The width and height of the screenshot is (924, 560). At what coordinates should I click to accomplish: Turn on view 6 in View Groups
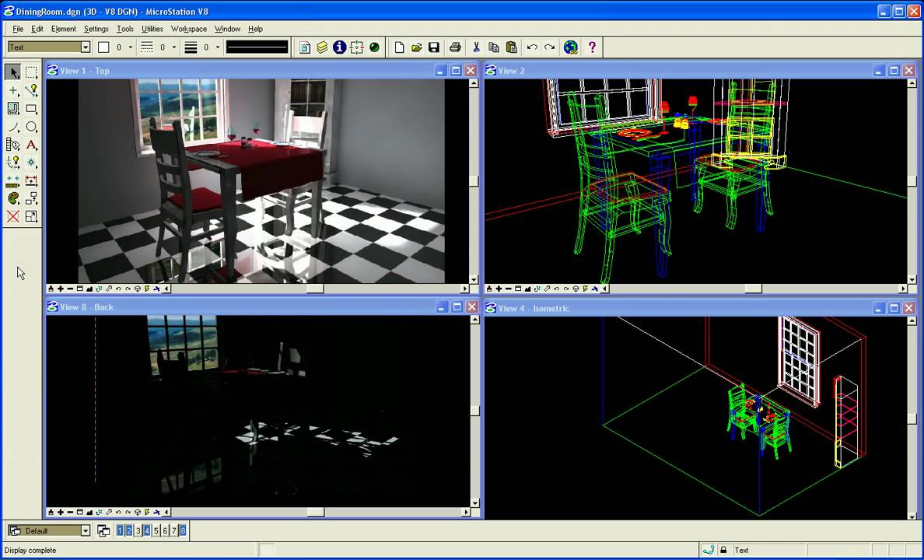tap(165, 530)
